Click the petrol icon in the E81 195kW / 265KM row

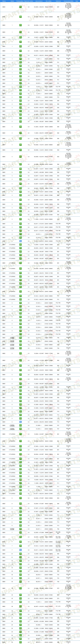[x=20, y=32]
